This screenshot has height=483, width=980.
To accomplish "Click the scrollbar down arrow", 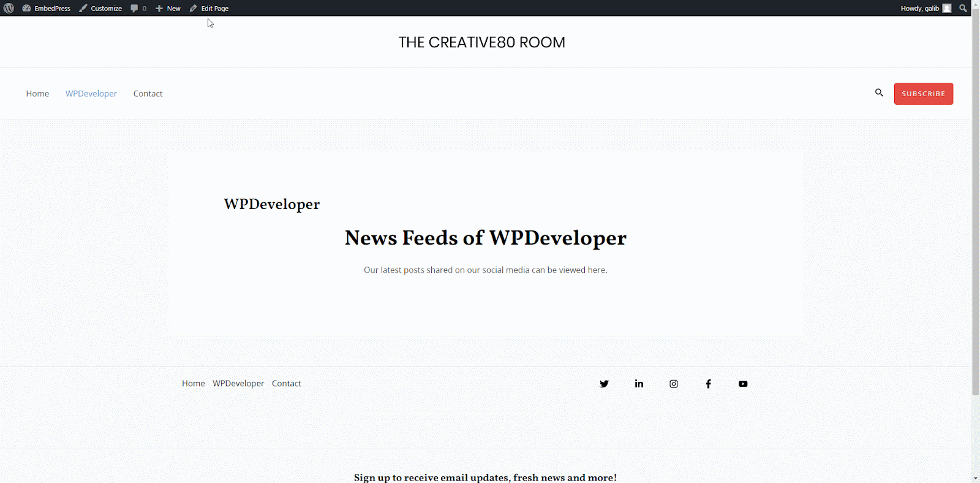I will click(975, 478).
